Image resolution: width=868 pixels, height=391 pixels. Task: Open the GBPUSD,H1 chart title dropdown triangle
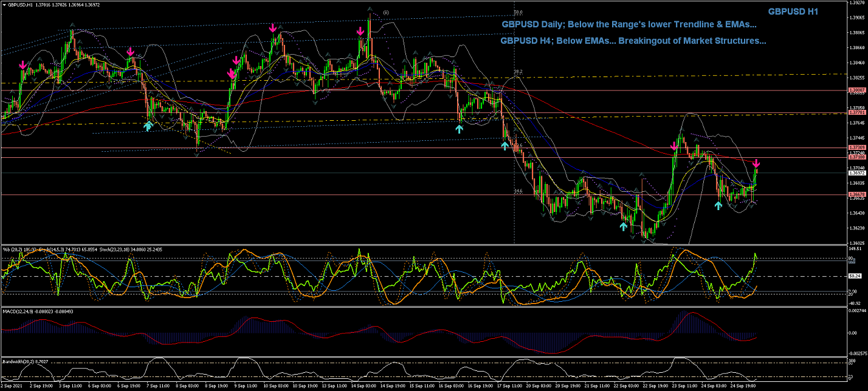pyautogui.click(x=5, y=5)
